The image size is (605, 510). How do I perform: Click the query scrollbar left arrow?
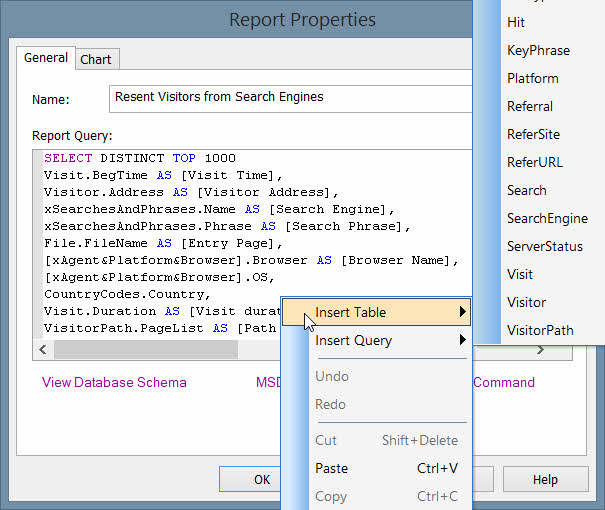pos(43,350)
